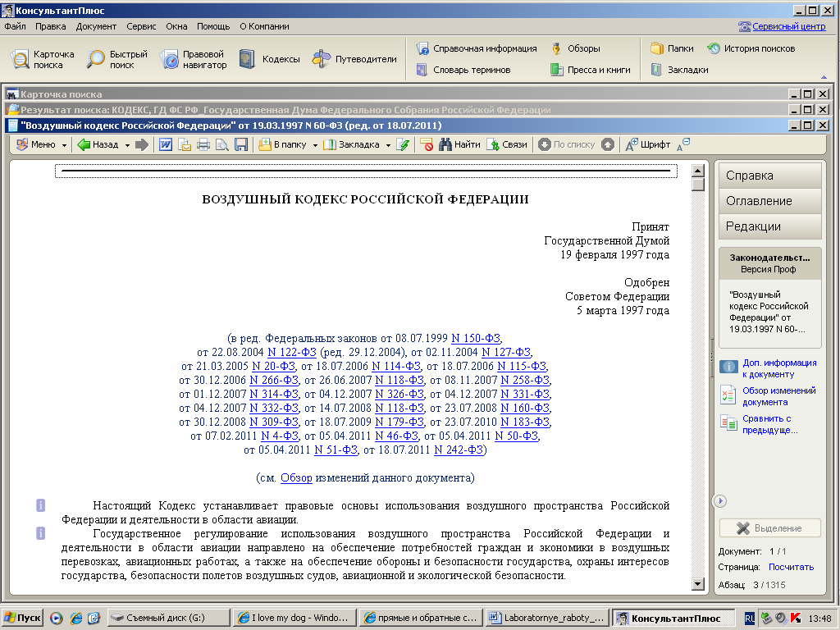This screenshot has width=840, height=630.
Task: Open Файл menu
Action: coord(15,26)
